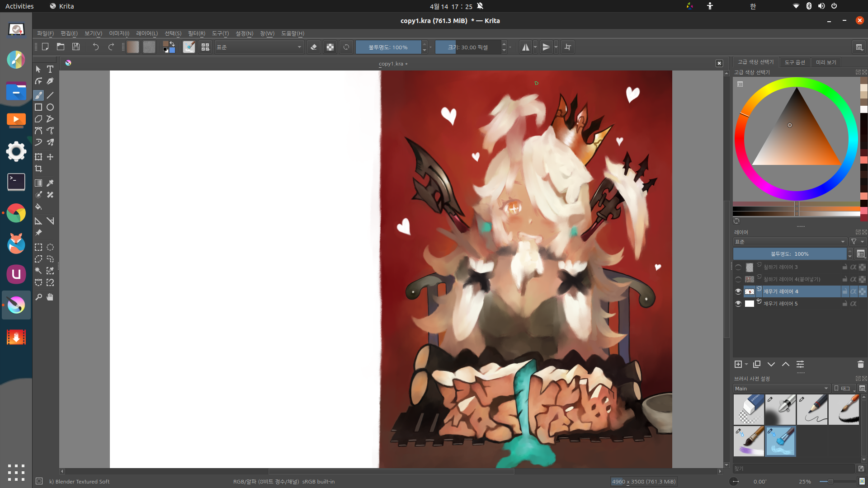Screen dimensions: 868x488
Task: Save the document with floppy icon
Action: click(x=76, y=47)
